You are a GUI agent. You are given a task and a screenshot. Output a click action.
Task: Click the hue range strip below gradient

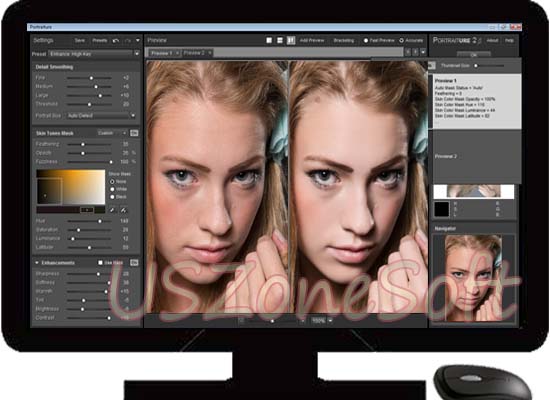tap(71, 210)
